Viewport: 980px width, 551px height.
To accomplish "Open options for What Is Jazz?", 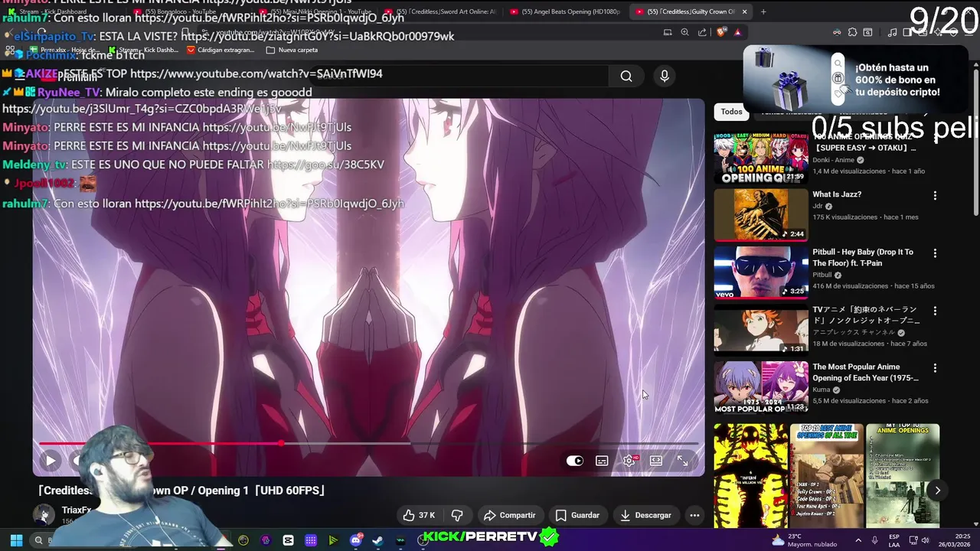I will tap(935, 196).
